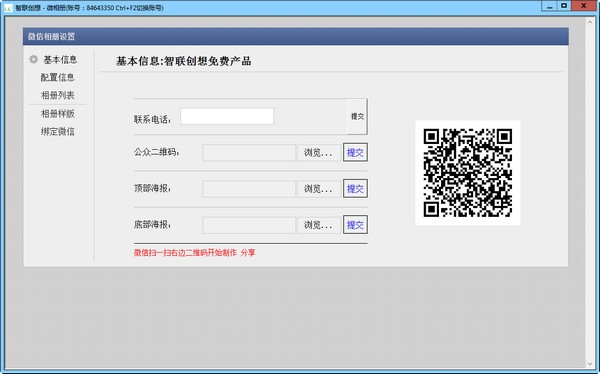Image resolution: width=600 pixels, height=374 pixels.
Task: Open the 基本信息 sidebar item
Action: [x=60, y=59]
